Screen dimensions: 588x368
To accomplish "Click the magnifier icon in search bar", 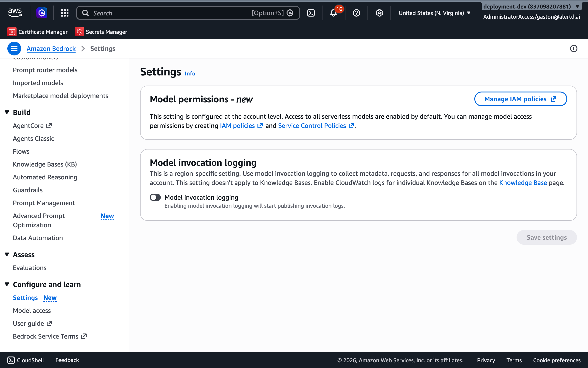I will (85, 13).
